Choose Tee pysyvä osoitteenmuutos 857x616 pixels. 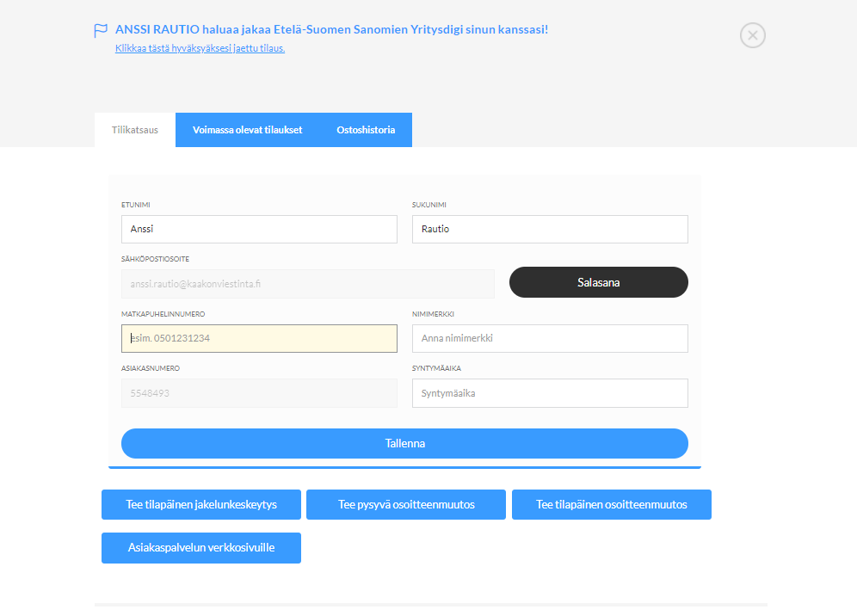click(x=406, y=504)
